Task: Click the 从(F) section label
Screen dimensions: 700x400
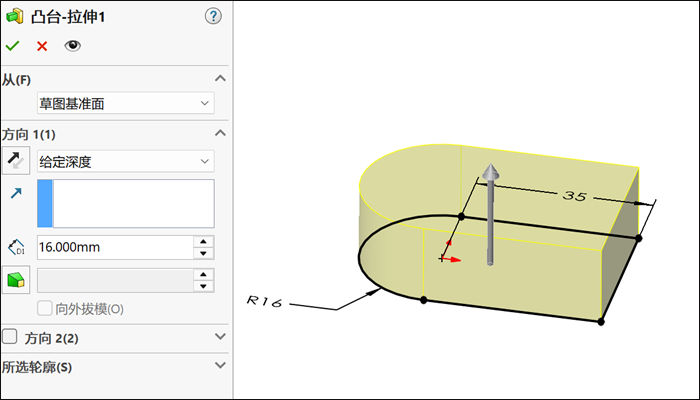Action: [17, 80]
